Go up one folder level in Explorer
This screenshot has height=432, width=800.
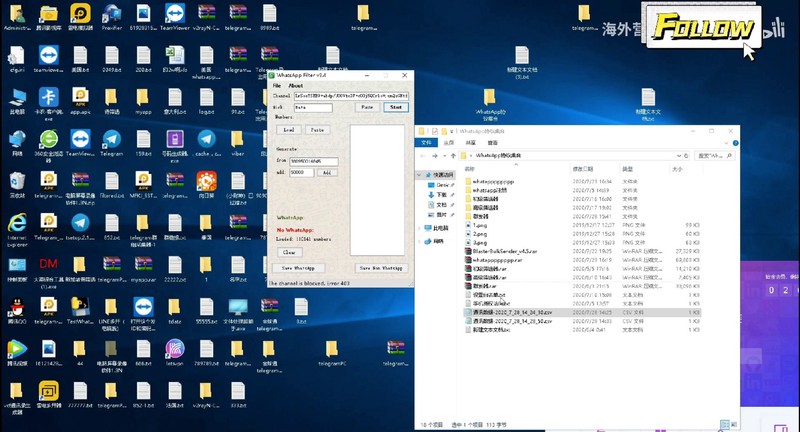(453, 156)
